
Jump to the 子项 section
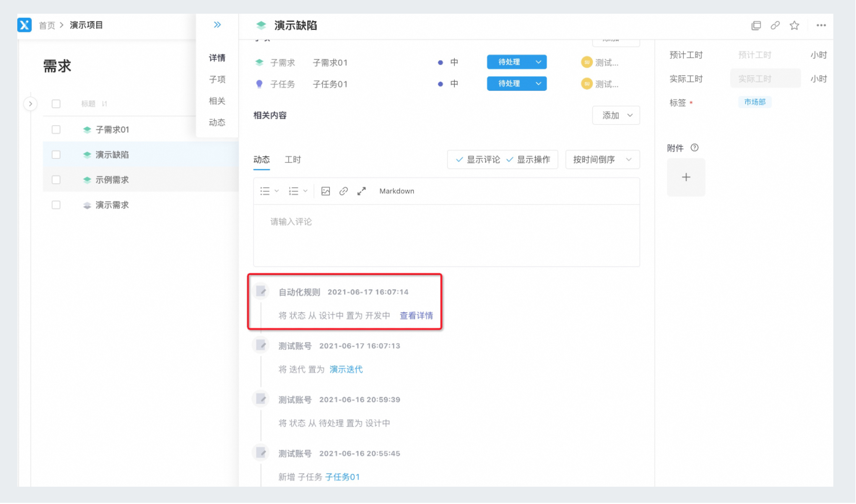(x=217, y=79)
